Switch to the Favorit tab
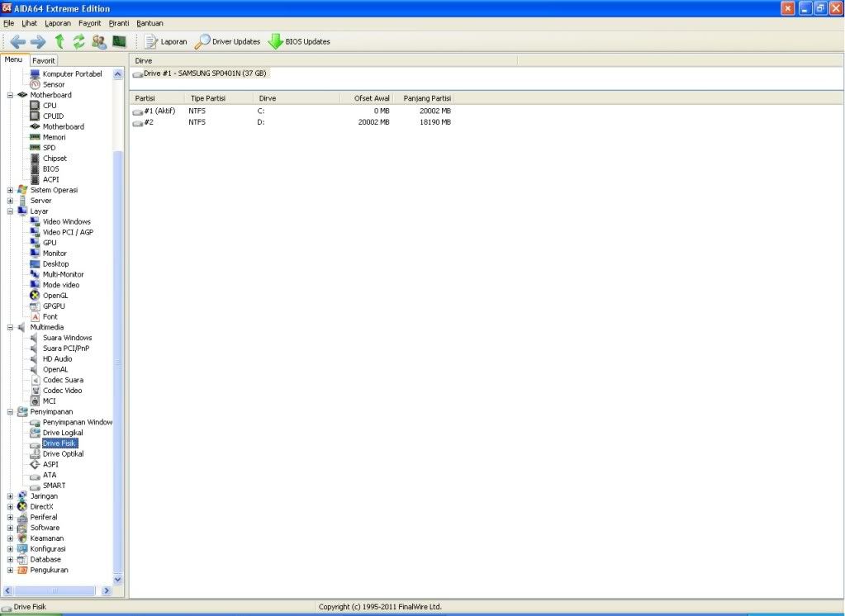845x616 pixels. [44, 60]
